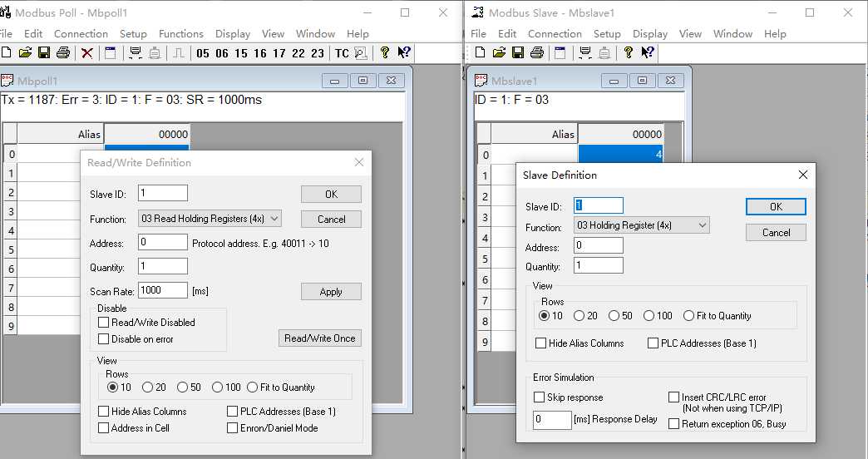
Task: Open Setup menu in Modbus Slave
Action: pyautogui.click(x=607, y=34)
